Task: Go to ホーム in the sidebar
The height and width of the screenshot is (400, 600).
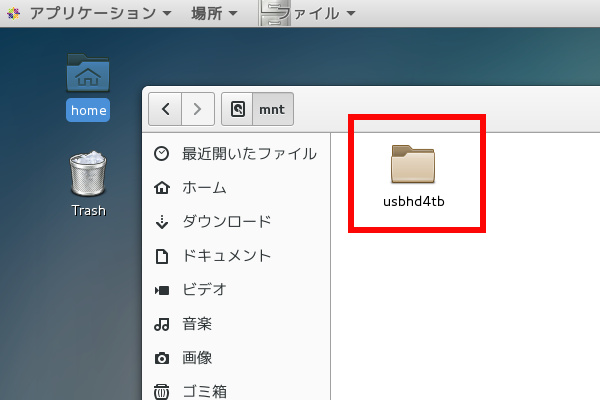Action: [x=204, y=188]
